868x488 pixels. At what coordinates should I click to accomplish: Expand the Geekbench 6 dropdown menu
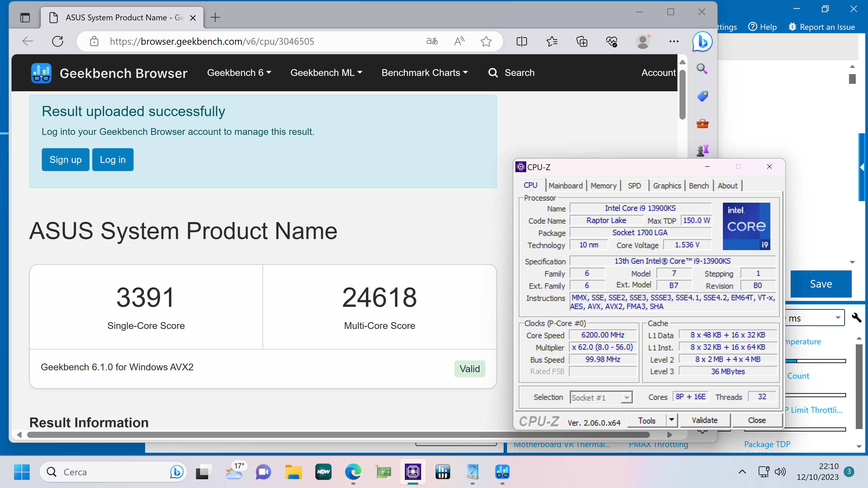239,72
